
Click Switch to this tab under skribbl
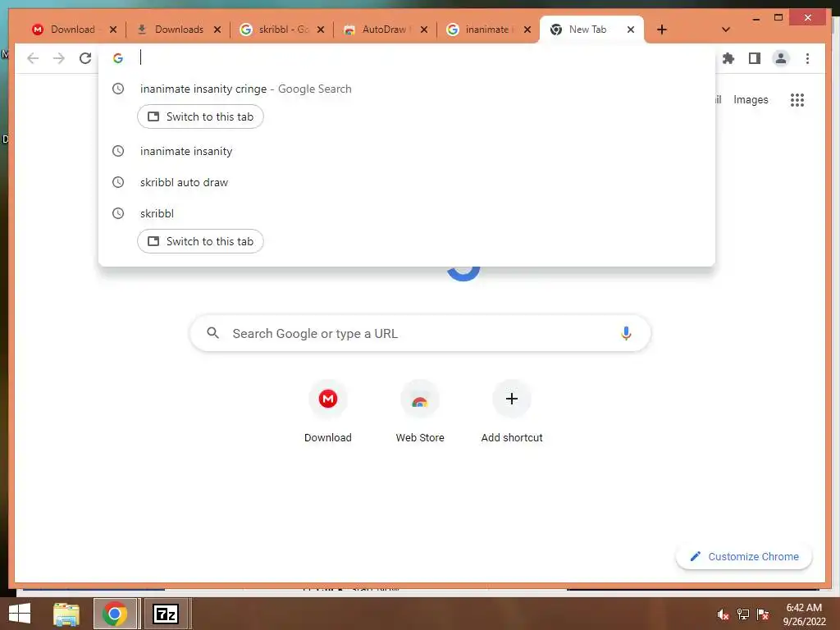(x=200, y=241)
